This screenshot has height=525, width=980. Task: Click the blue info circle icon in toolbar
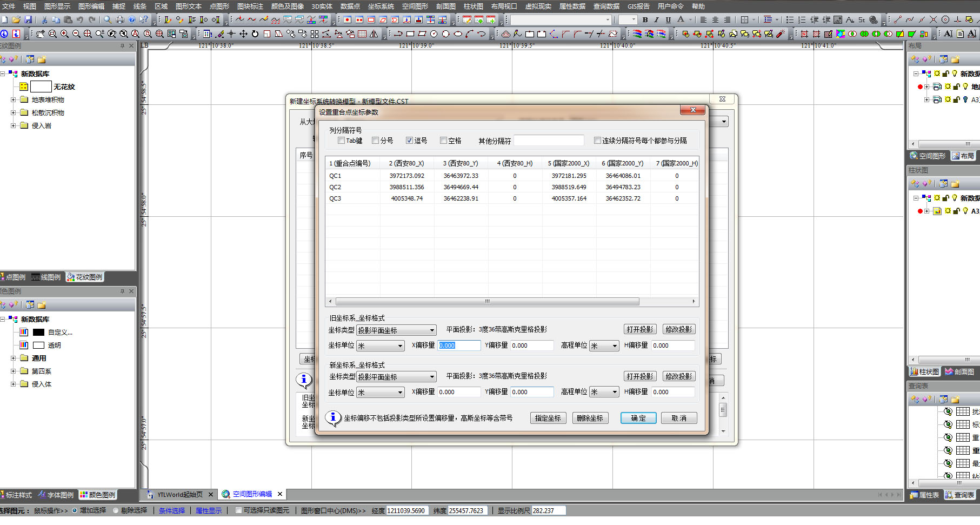[x=4, y=34]
